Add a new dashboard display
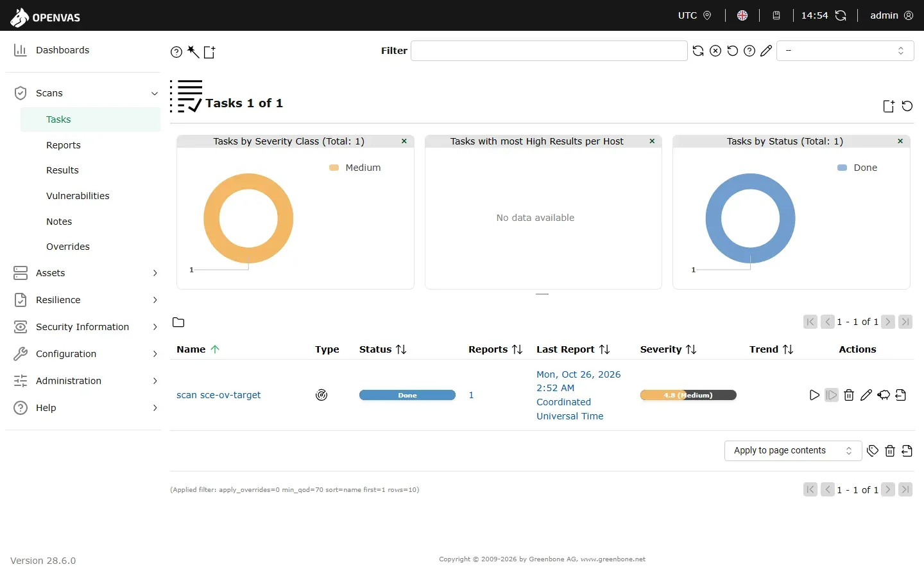This screenshot has width=924, height=578. click(889, 106)
